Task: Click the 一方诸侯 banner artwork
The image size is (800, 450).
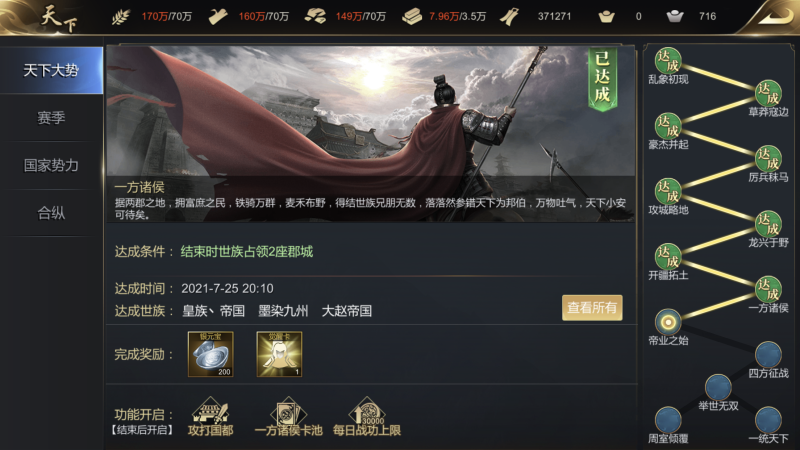Action: 371,134
